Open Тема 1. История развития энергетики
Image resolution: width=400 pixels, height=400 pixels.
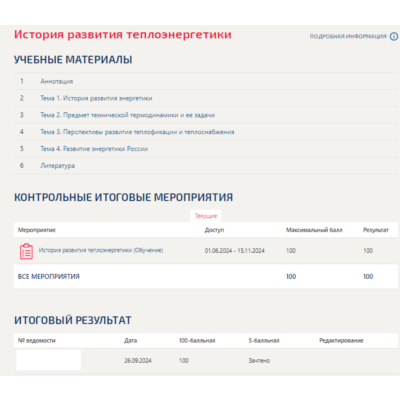pyautogui.click(x=96, y=98)
